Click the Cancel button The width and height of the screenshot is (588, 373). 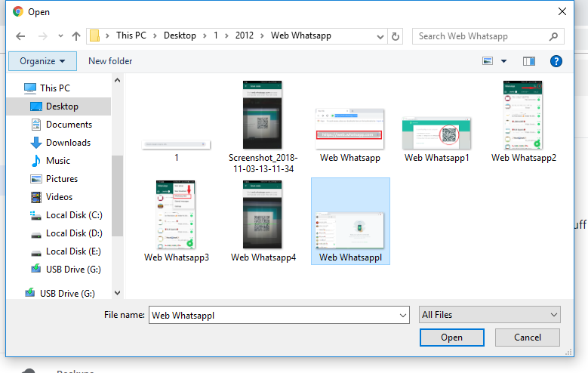(x=528, y=338)
